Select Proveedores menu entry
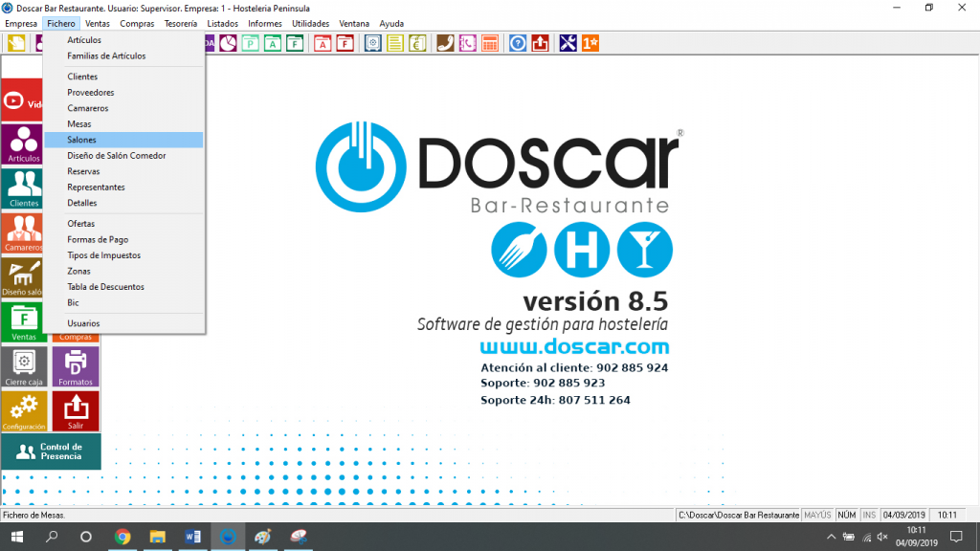This screenshot has height=551, width=980. (123, 93)
